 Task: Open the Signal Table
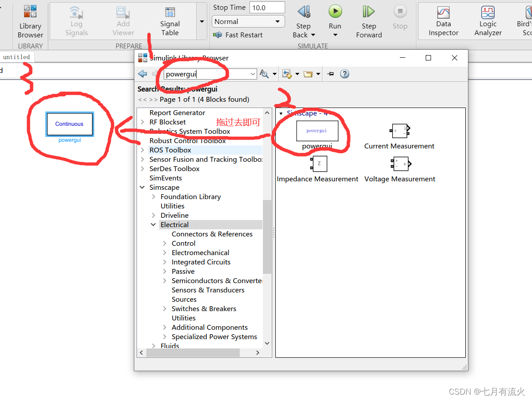click(x=170, y=21)
